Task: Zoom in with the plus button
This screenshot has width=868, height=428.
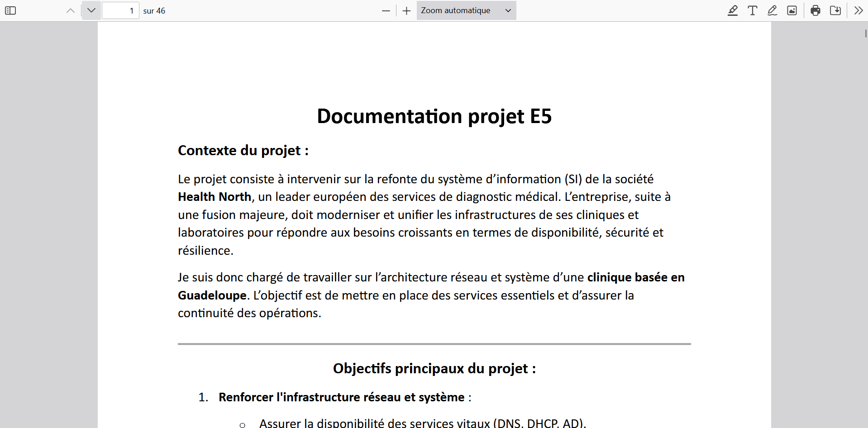Action: click(x=406, y=11)
